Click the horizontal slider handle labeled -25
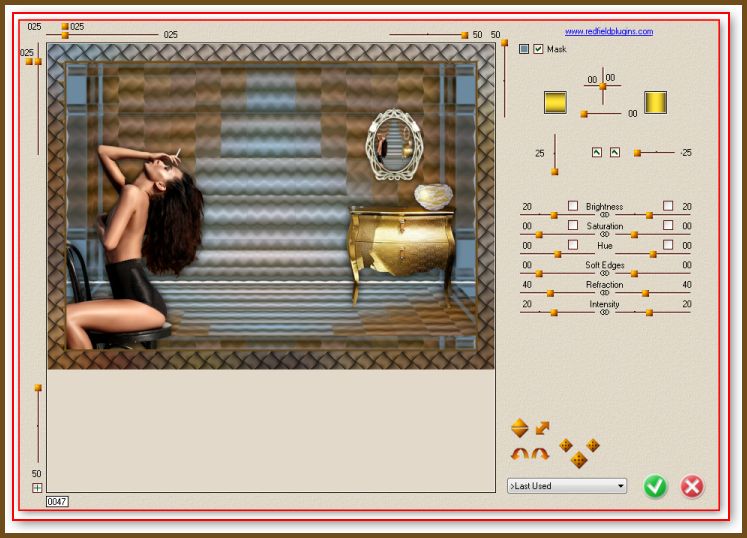 click(637, 153)
